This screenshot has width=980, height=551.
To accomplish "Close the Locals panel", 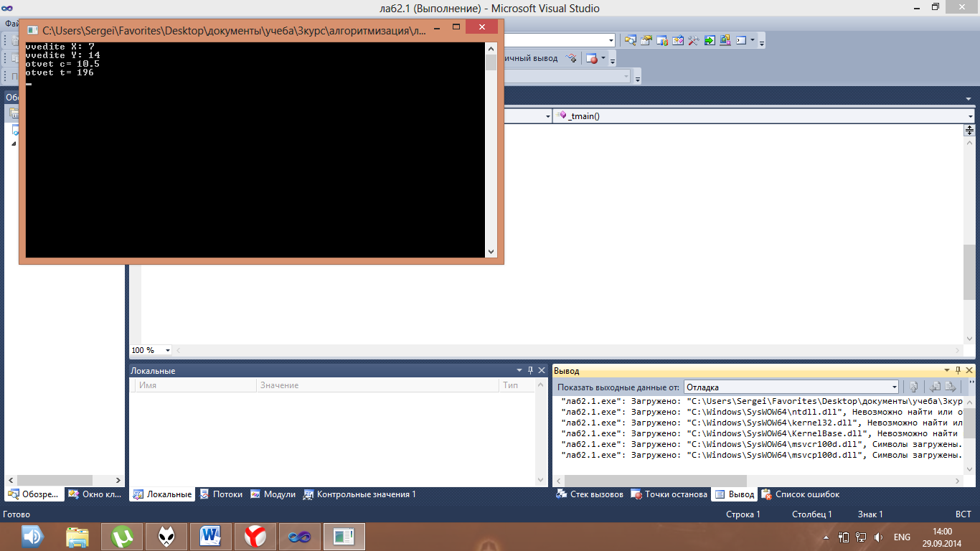I will [542, 370].
